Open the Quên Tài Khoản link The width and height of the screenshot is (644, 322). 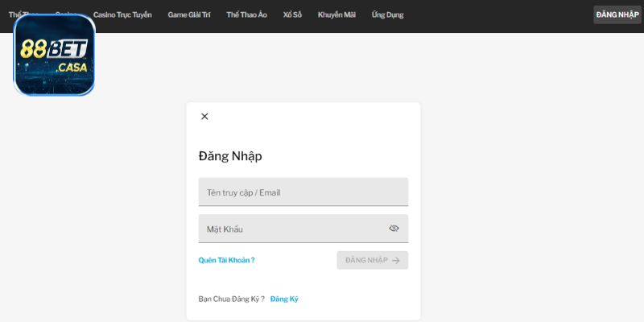pyautogui.click(x=226, y=260)
